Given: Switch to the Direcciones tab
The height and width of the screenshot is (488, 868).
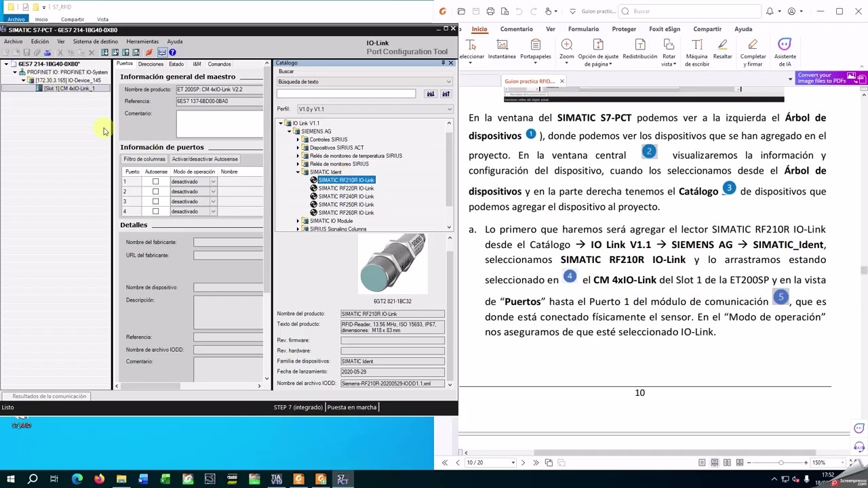Looking at the screenshot, I should coord(151,64).
